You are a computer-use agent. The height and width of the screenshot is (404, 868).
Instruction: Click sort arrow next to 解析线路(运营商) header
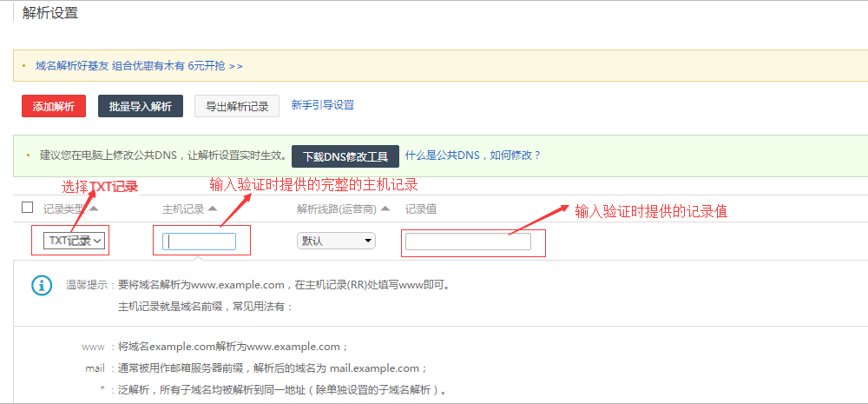tap(385, 209)
